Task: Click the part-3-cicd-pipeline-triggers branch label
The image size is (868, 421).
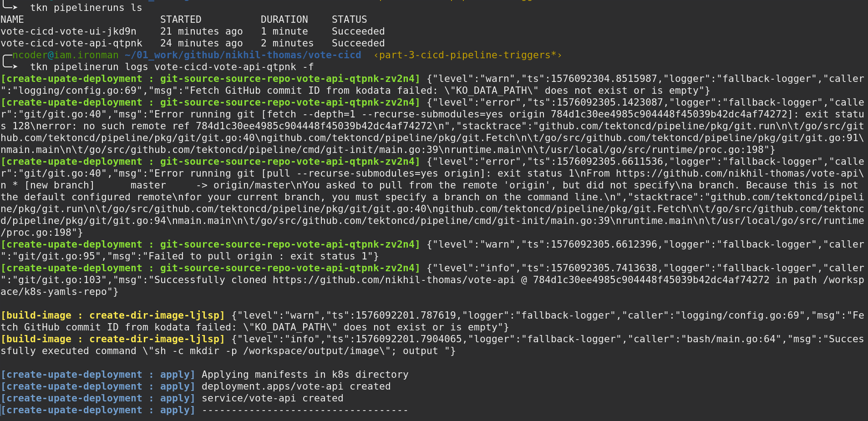Action: point(467,55)
